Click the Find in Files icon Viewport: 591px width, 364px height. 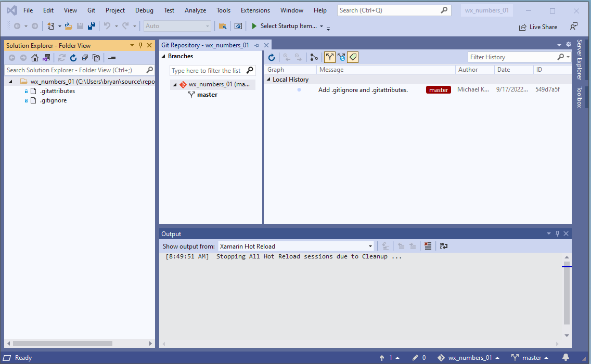pos(223,26)
